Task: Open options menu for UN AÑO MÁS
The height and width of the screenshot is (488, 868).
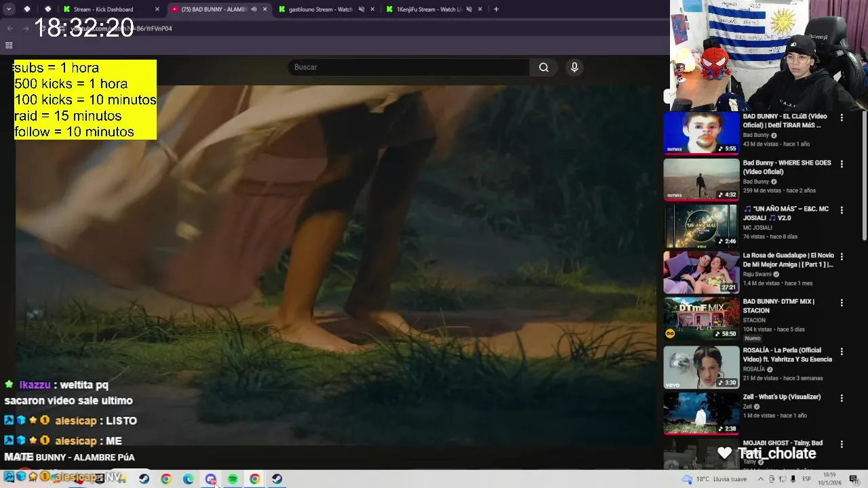Action: (x=842, y=210)
